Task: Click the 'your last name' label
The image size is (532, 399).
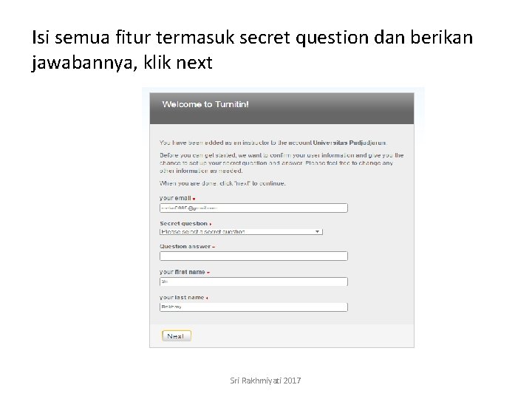Action: coord(182,297)
